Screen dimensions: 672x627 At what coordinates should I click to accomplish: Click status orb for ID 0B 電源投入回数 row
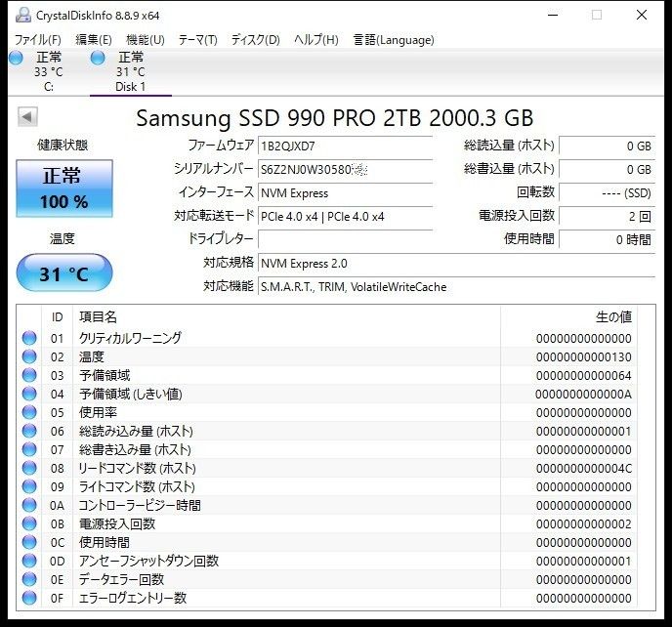[x=29, y=523]
